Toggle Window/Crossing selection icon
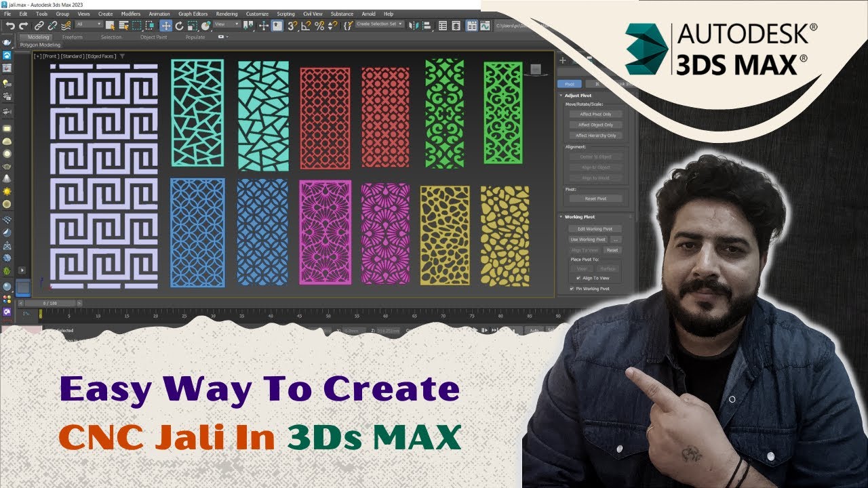 pyautogui.click(x=150, y=26)
